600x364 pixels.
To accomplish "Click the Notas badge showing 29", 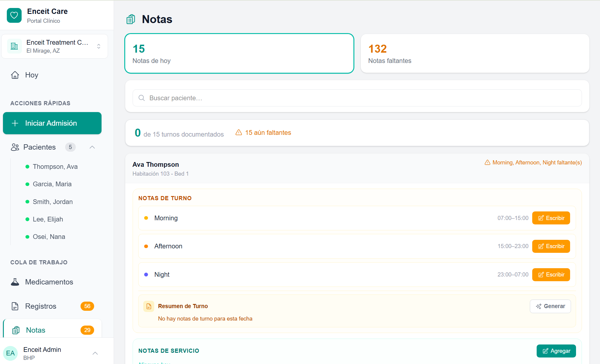I will click(x=87, y=330).
